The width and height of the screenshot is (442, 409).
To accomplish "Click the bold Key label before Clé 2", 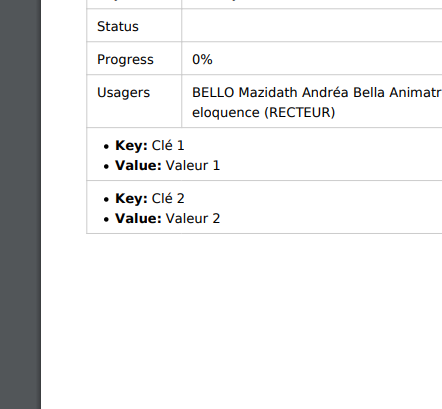I will pos(131,199).
